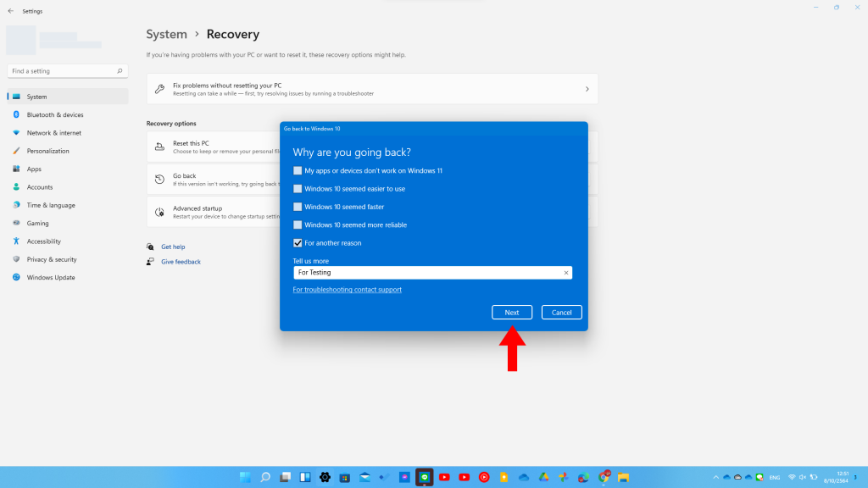Image resolution: width=868 pixels, height=488 pixels.
Task: Cancel the Go back to Windows 10 dialog
Action: (x=561, y=312)
